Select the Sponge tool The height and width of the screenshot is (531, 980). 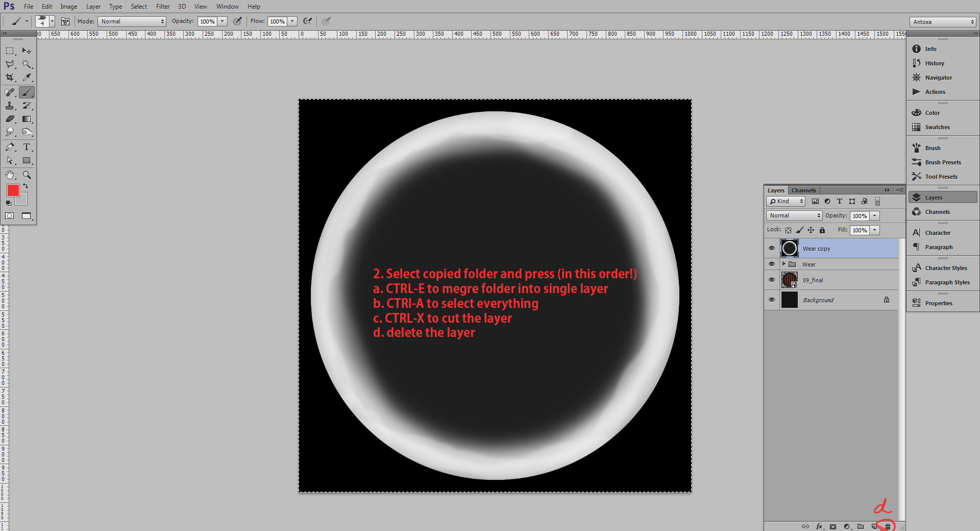click(27, 132)
